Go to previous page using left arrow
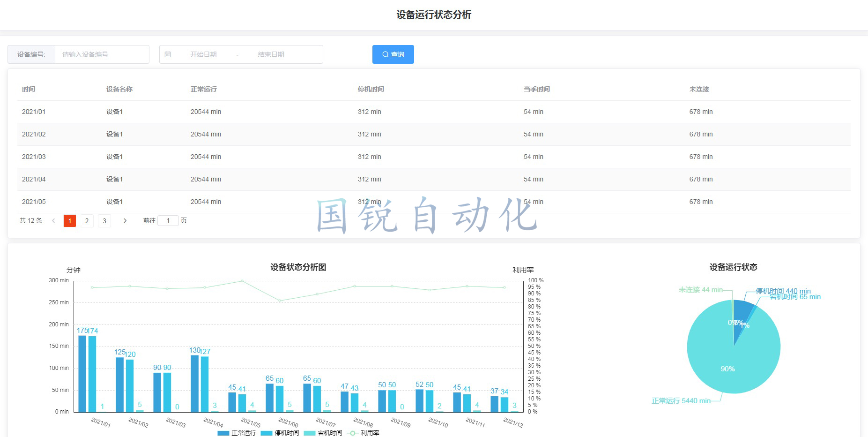The height and width of the screenshot is (437, 868). point(53,221)
